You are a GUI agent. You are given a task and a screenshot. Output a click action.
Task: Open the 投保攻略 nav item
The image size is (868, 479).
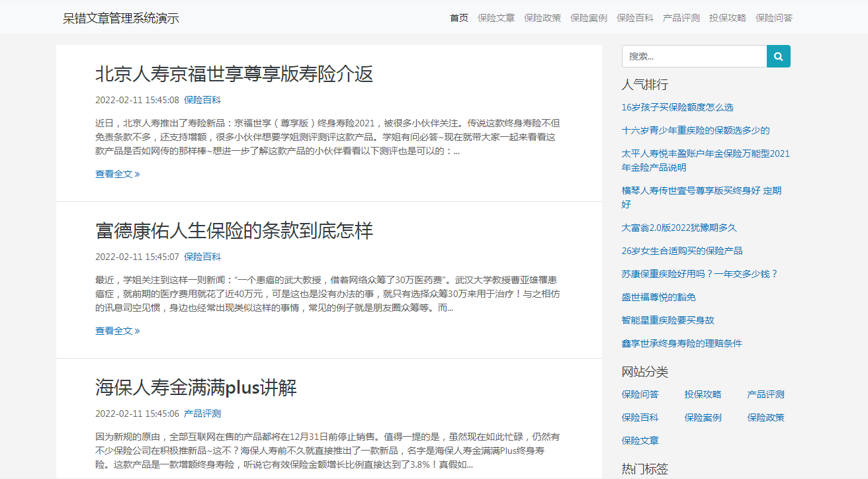click(x=728, y=18)
